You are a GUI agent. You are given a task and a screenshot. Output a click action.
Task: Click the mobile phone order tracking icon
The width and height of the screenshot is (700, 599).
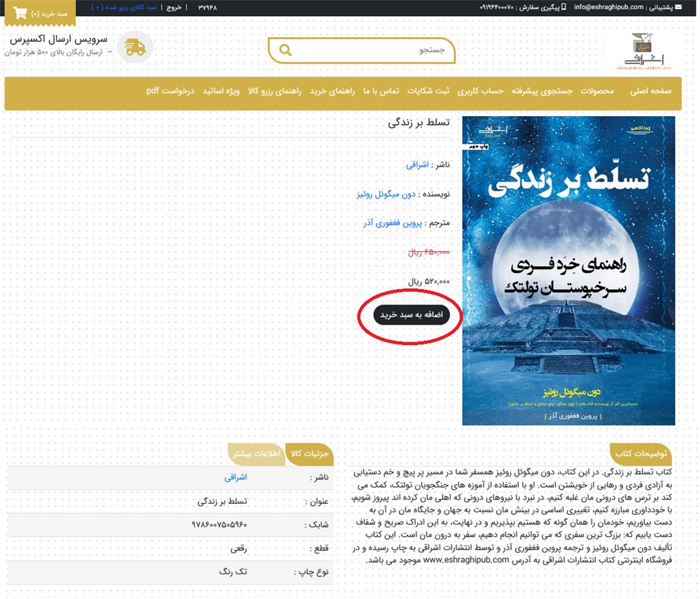click(563, 7)
